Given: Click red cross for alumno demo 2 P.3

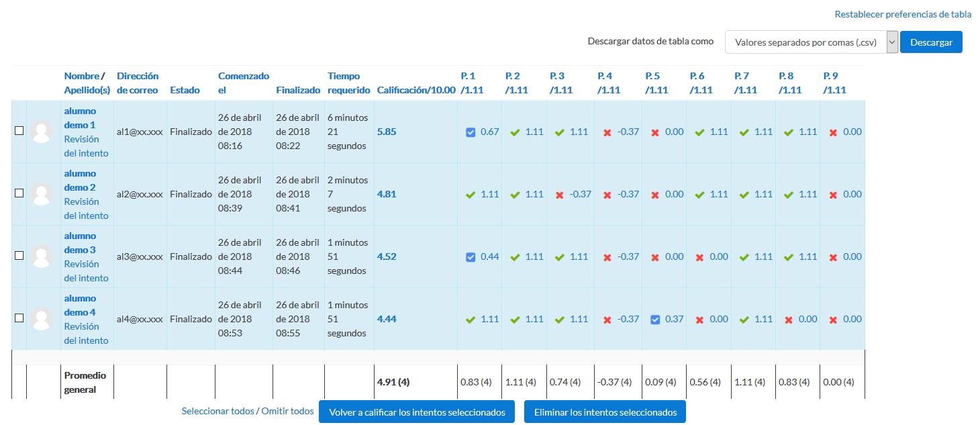Looking at the screenshot, I should click(559, 195).
